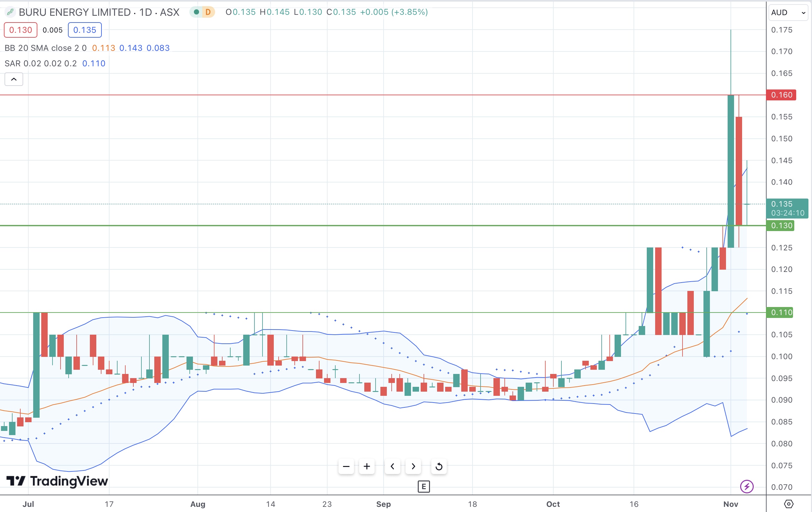
Task: Click the 0.100 price scale label
Action: [782, 356]
